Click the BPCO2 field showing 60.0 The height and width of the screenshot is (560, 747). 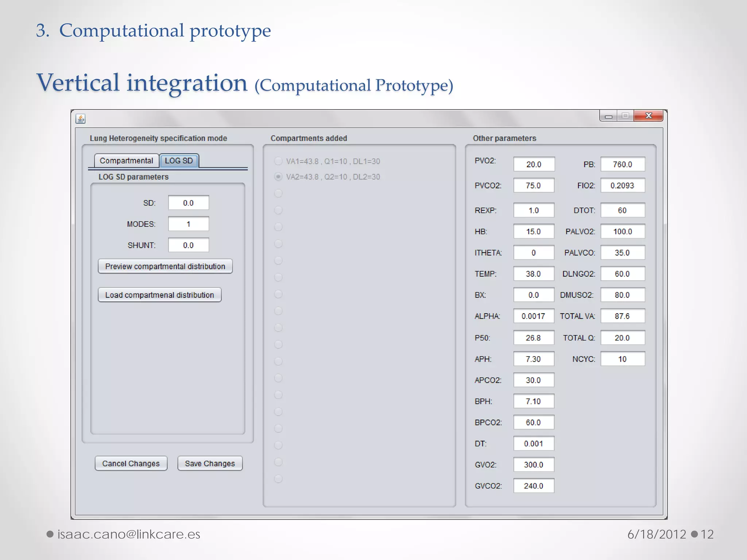(534, 422)
